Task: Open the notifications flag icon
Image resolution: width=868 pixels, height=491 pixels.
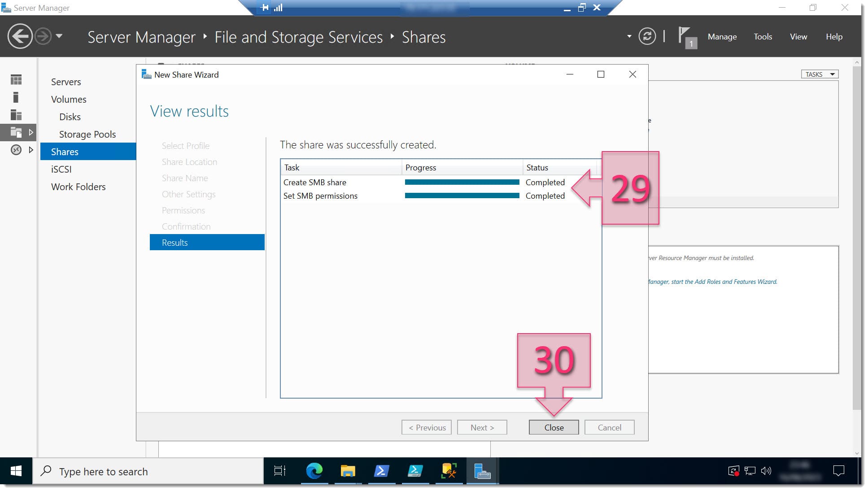Action: (686, 37)
